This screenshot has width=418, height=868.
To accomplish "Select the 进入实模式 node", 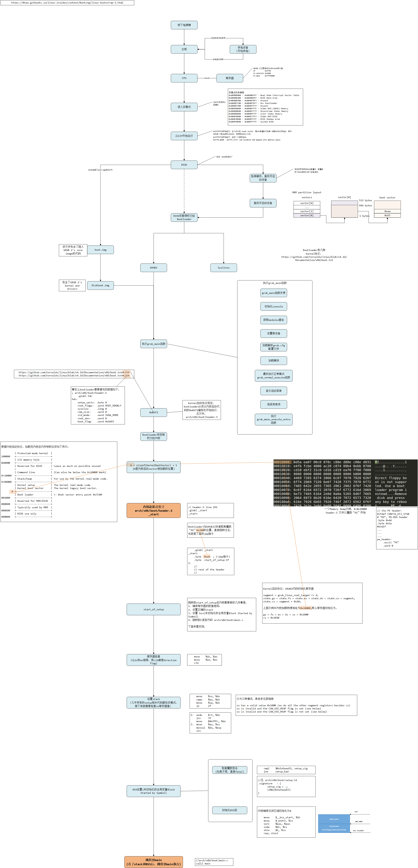I will click(x=184, y=107).
